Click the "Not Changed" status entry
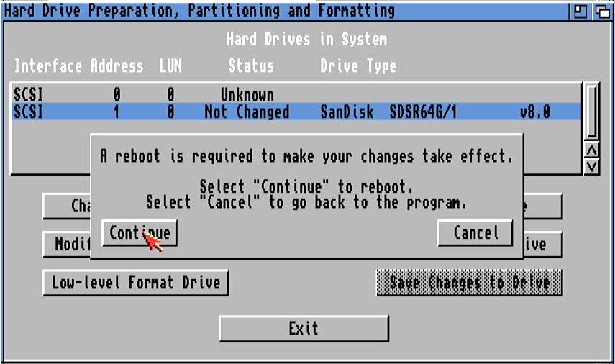615x364 pixels. point(246,112)
